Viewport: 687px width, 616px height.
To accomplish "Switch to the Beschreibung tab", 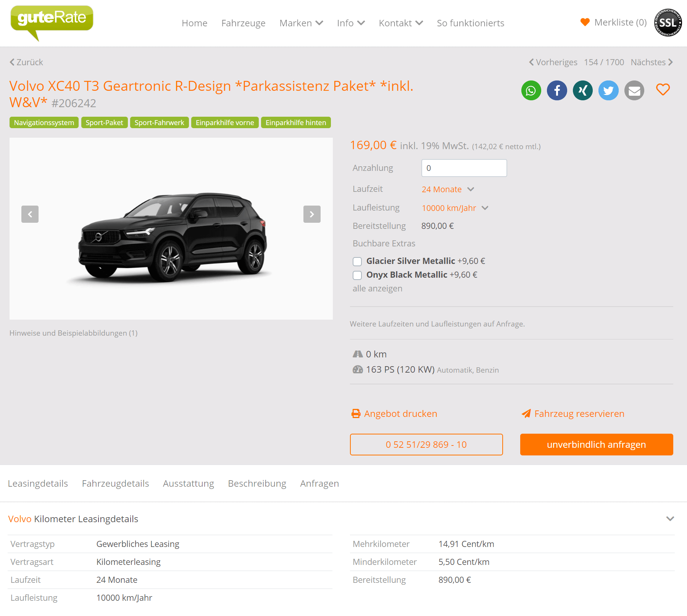I will (x=257, y=483).
